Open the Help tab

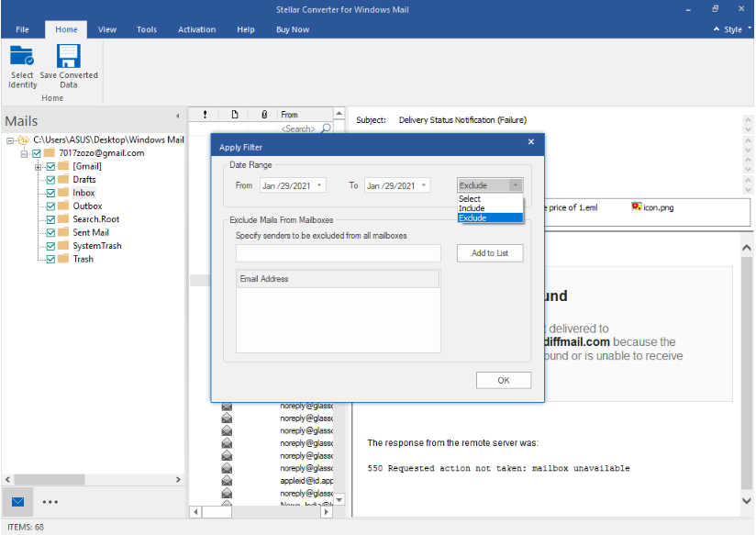[245, 29]
